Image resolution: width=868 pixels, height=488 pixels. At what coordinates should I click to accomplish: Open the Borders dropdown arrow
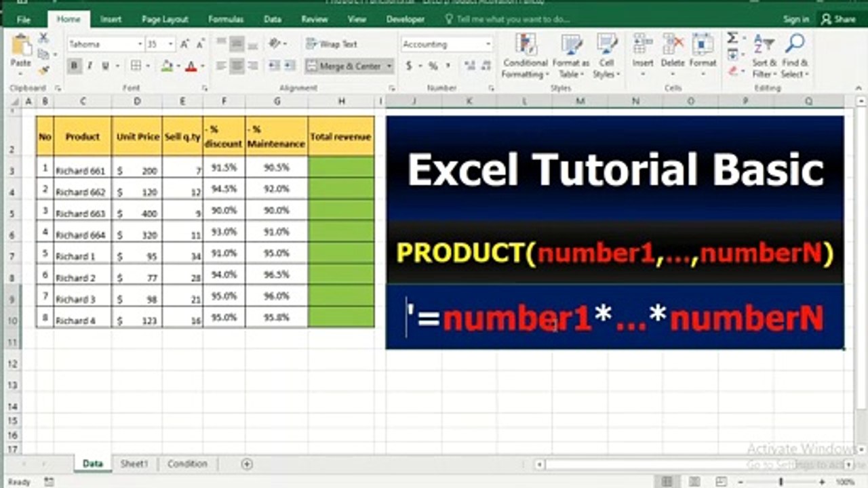pos(148,66)
